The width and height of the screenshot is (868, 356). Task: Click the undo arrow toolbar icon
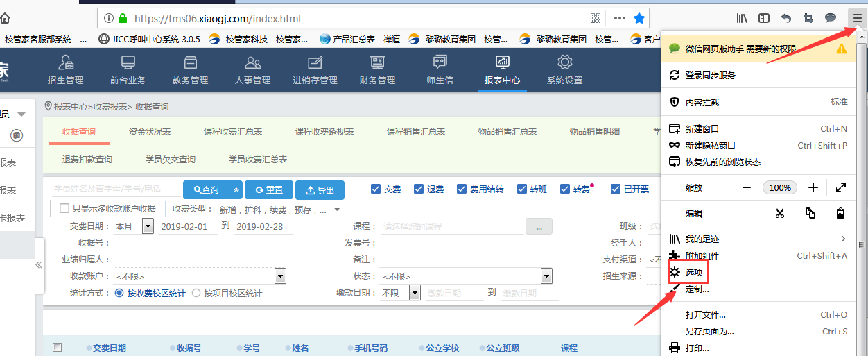(785, 18)
